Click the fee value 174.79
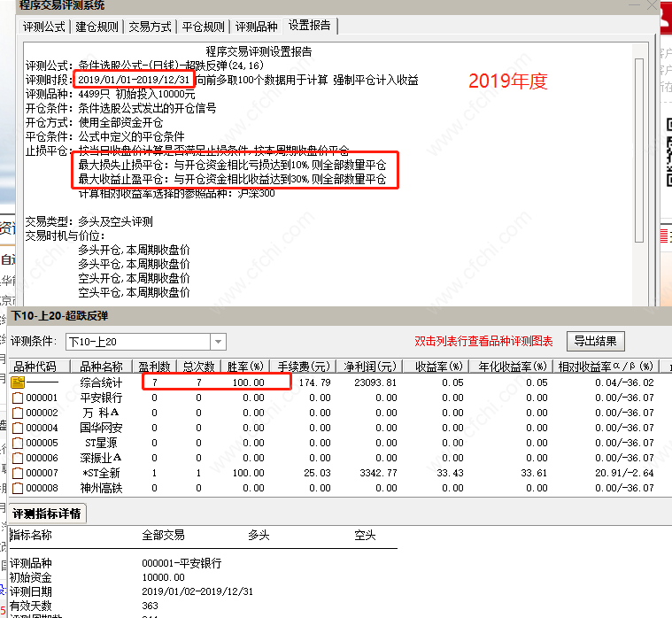This screenshot has width=672, height=618. pyautogui.click(x=314, y=382)
